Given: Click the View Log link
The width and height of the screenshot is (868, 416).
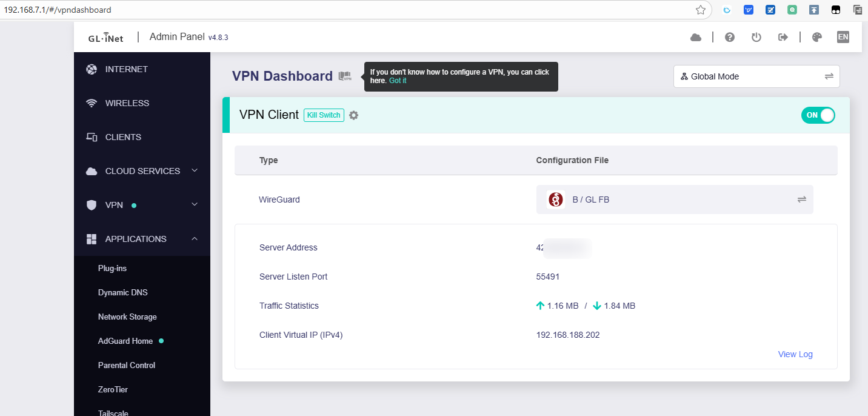Looking at the screenshot, I should click(x=795, y=354).
